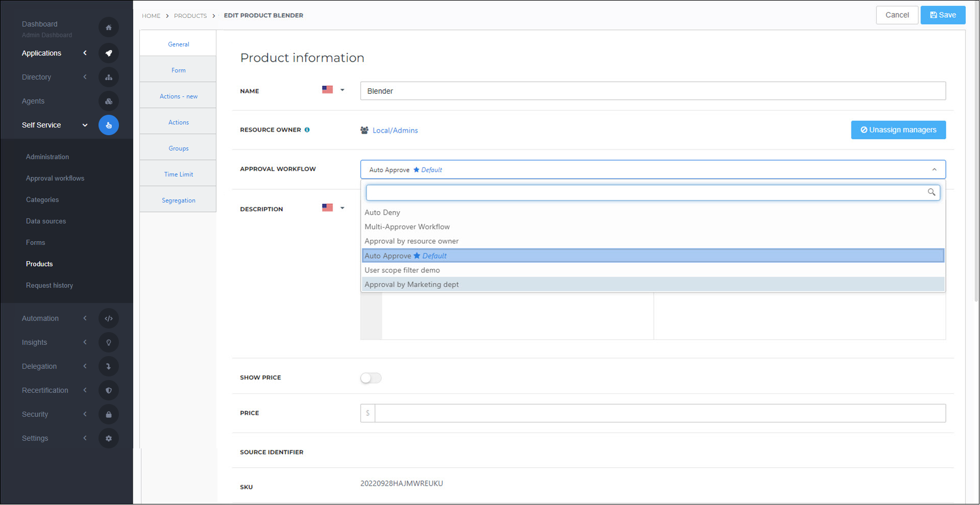The image size is (980, 505).
Task: Open Automation via the code icon
Action: [x=108, y=318]
